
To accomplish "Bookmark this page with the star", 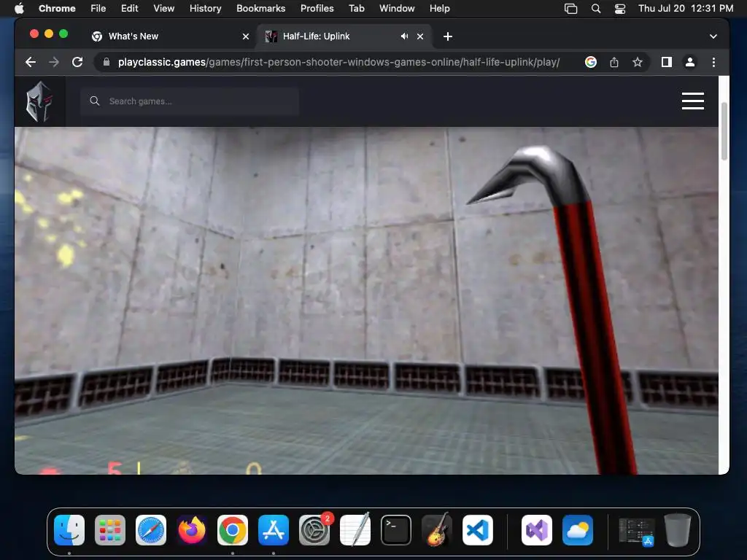I will tap(638, 62).
